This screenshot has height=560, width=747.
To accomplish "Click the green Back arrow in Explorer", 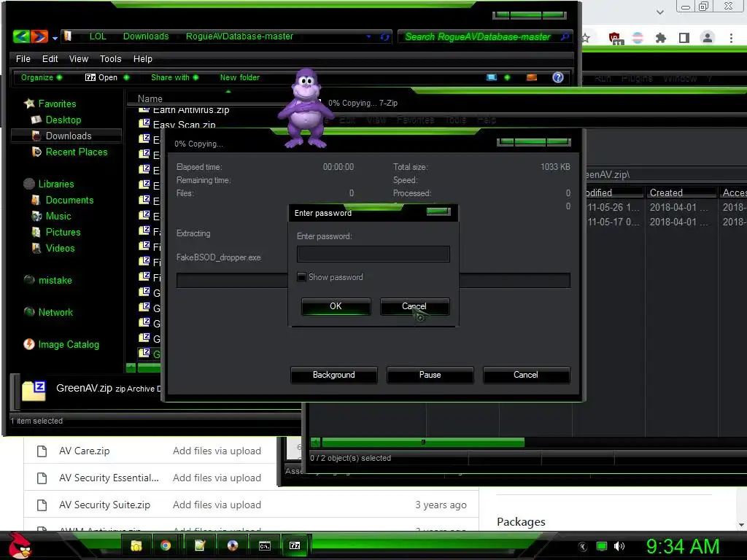I will click(x=21, y=36).
